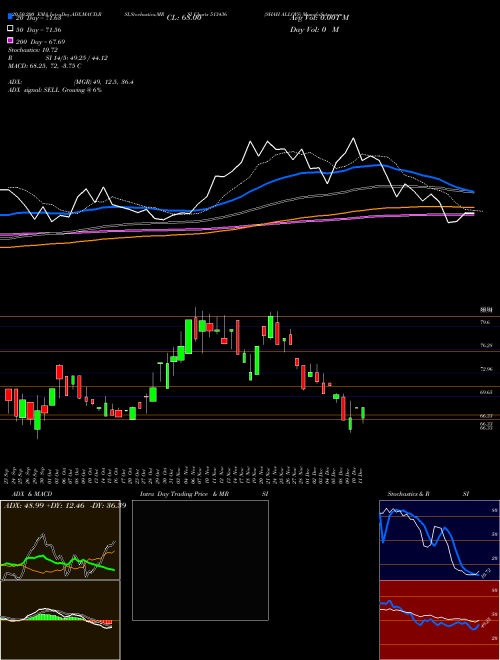Open the blue Stochastics chart thumbnail
This screenshot has height=660, width=500.
(x=439, y=540)
